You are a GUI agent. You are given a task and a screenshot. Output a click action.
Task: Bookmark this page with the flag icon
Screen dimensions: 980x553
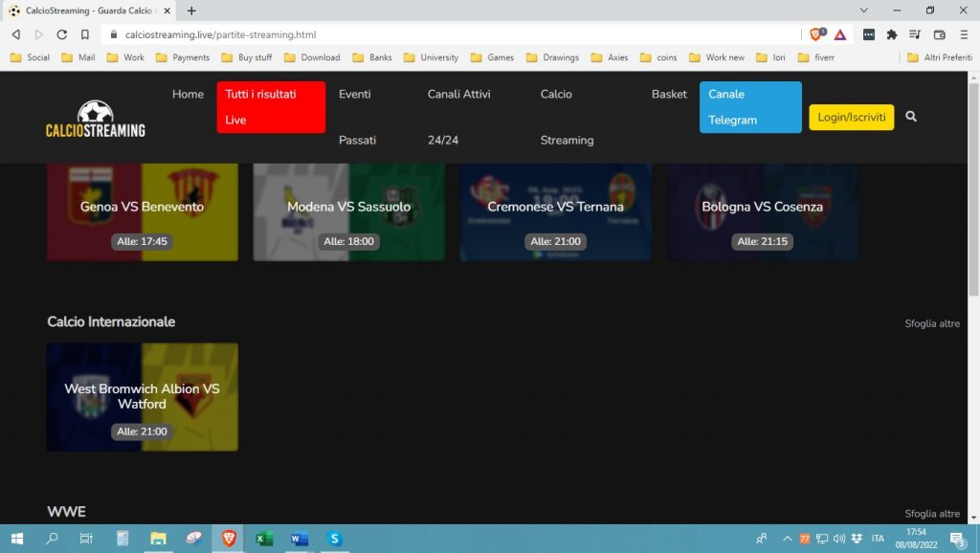(85, 33)
